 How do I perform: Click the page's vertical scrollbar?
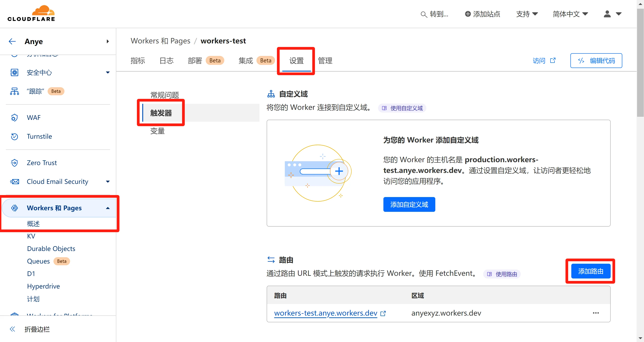click(640, 62)
